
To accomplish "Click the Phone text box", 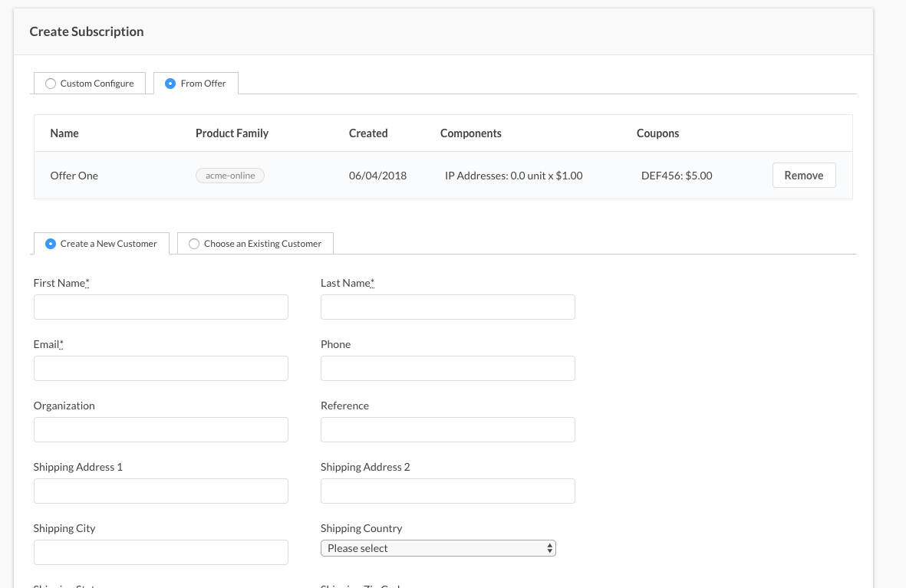I will (x=447, y=369).
